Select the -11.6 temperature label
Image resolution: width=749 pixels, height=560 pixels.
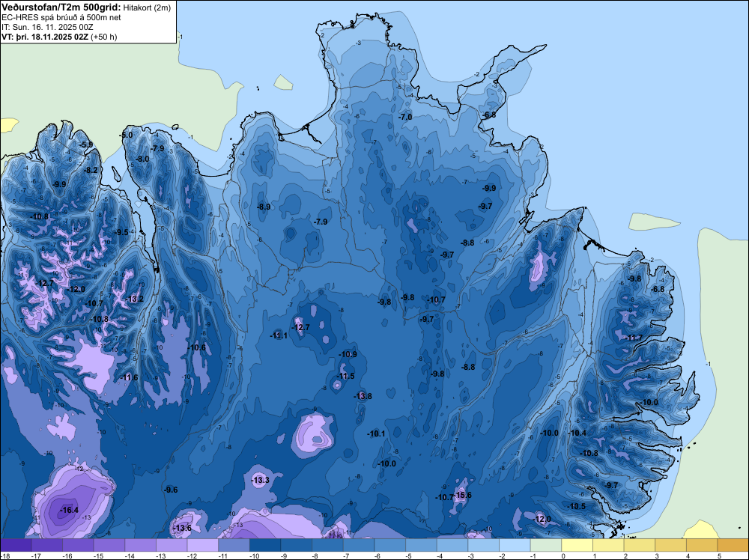pos(129,377)
